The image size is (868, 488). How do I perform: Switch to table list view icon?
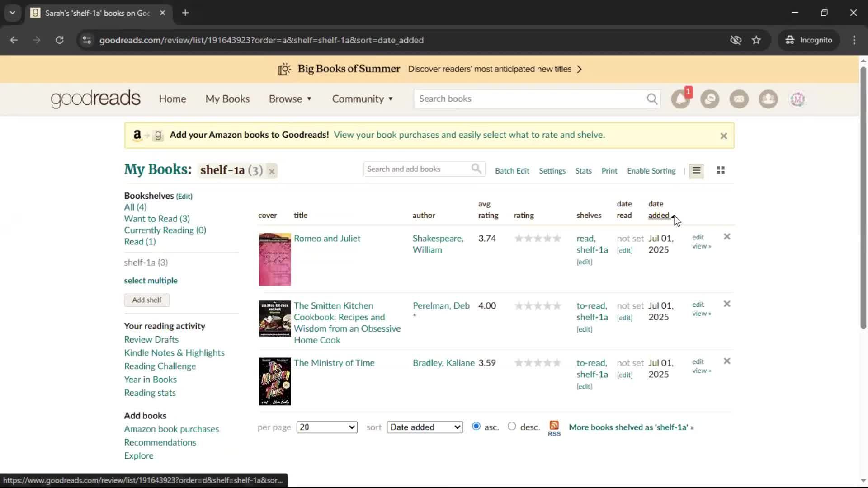click(x=696, y=170)
